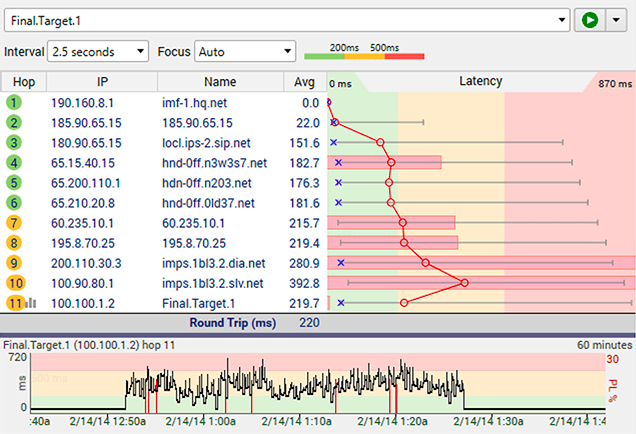636x434 pixels.
Task: Click host name imps.1bl3.2.slv.net
Action: tap(213, 284)
